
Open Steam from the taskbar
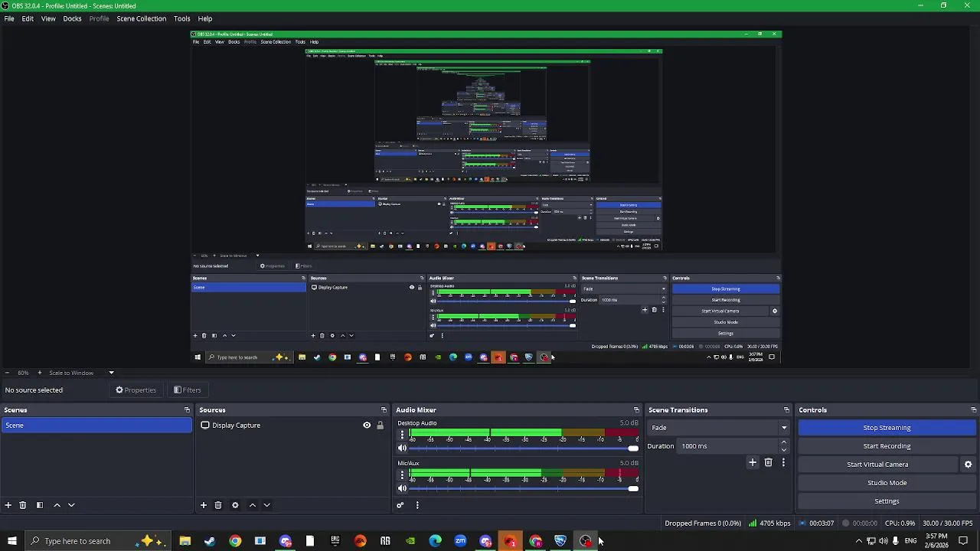click(210, 541)
